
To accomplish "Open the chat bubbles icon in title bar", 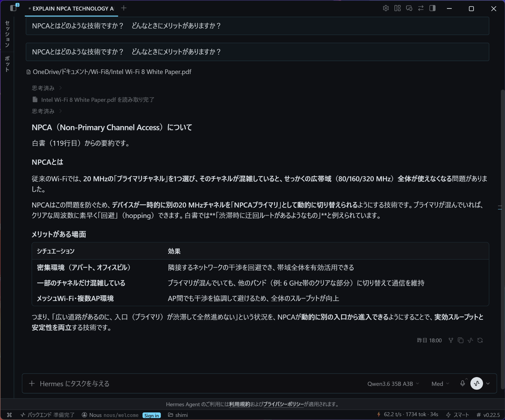I will coord(409,8).
